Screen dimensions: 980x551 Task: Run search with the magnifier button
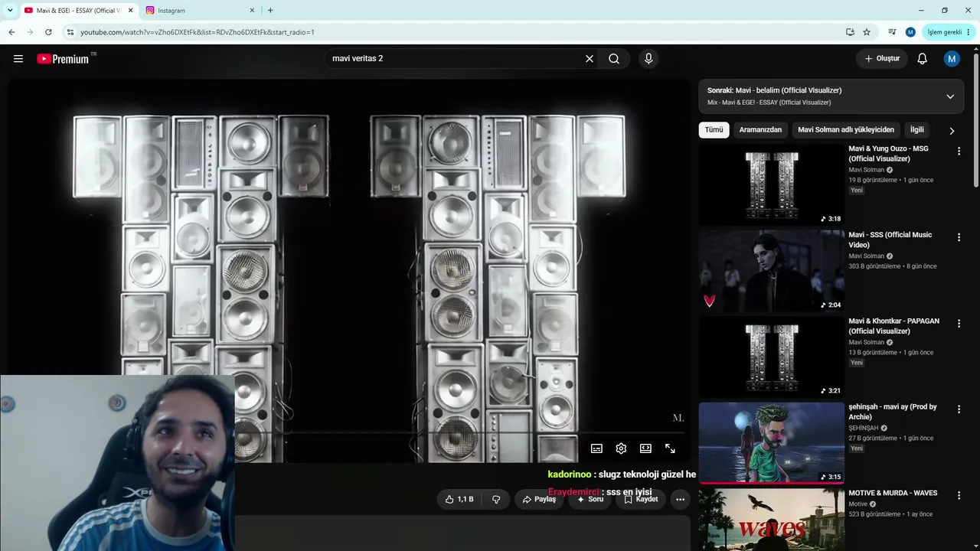pyautogui.click(x=614, y=59)
